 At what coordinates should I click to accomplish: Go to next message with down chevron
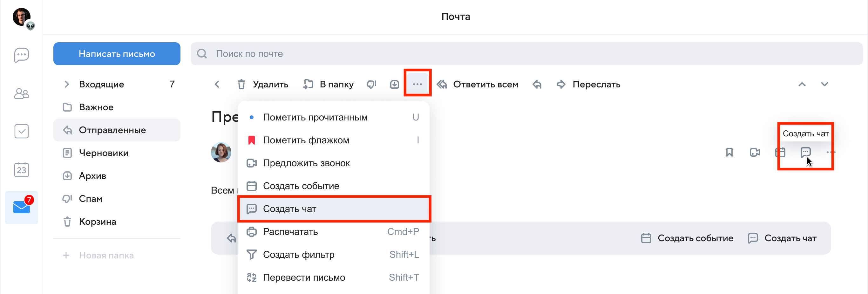tap(824, 84)
